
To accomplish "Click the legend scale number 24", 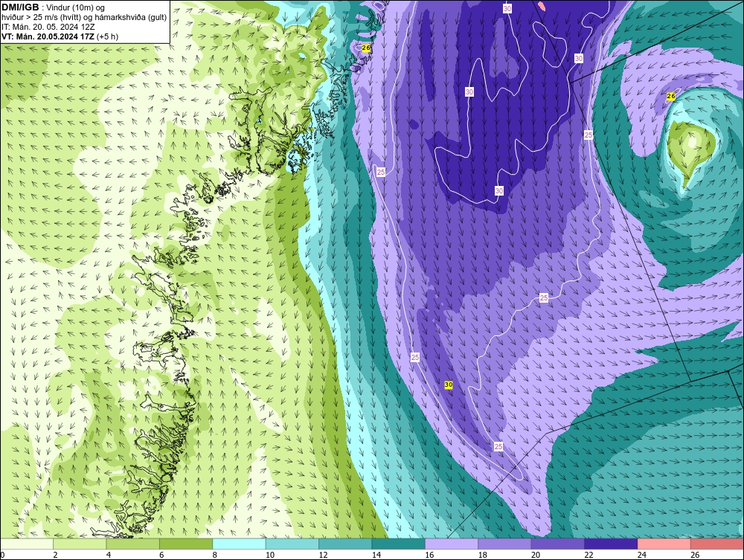I will point(642,555).
